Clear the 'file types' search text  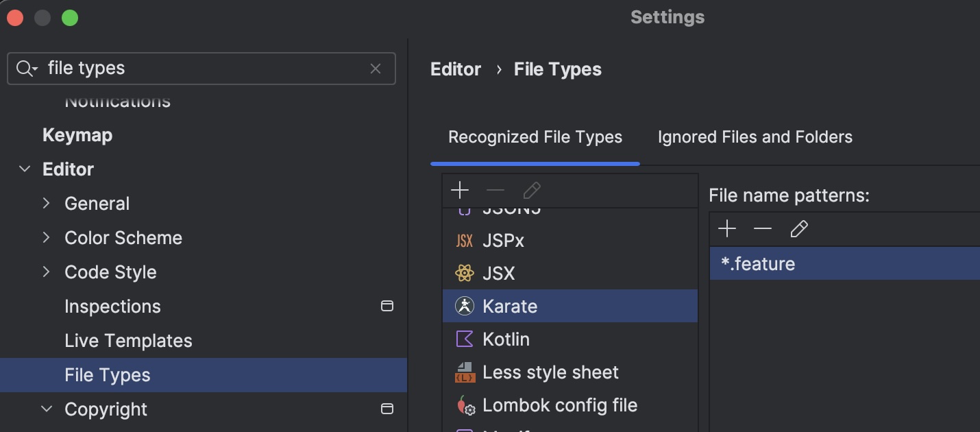click(376, 69)
